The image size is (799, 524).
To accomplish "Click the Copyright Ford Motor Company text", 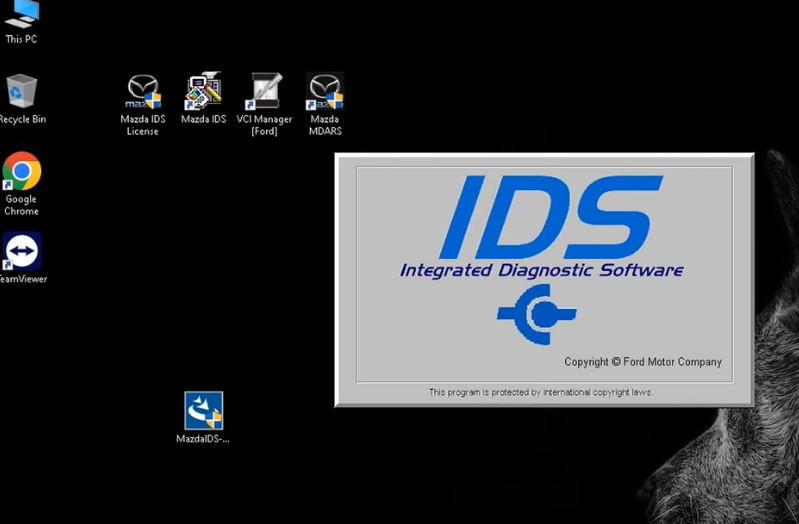I will 643,362.
